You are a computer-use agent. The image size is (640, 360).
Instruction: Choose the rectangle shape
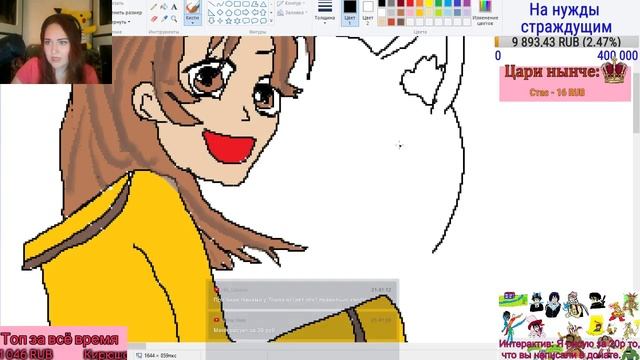tap(238, 4)
